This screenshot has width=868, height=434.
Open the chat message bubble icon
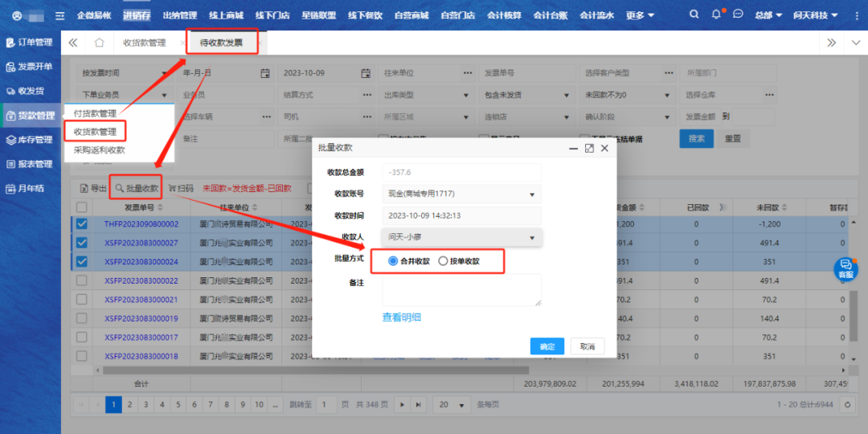click(x=739, y=15)
